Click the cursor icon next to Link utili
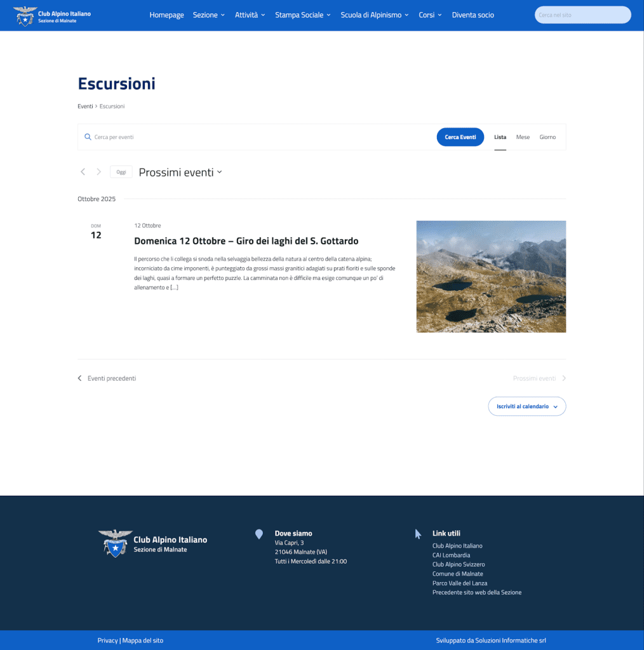The height and width of the screenshot is (650, 644). pos(417,534)
